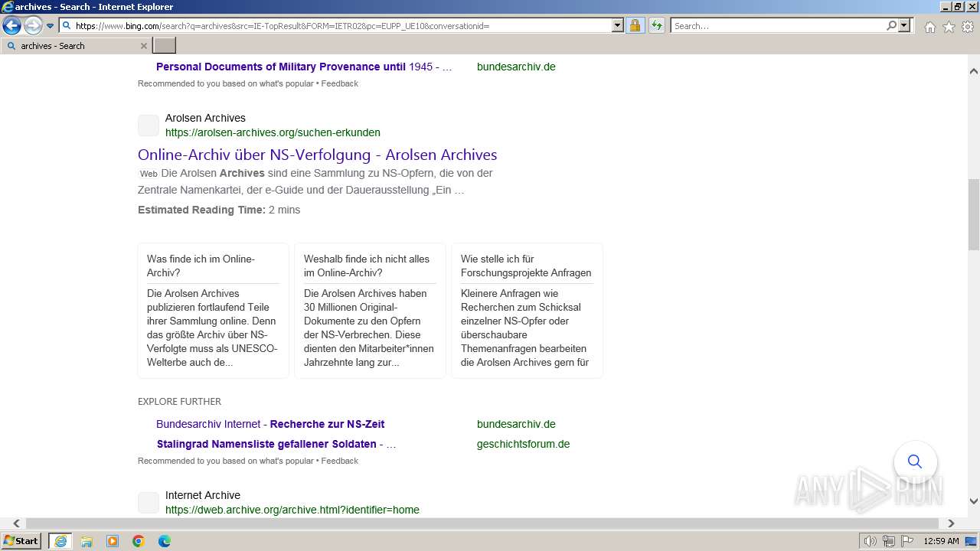Click geschichtsforum.de domain link
980x551 pixels.
pos(523,444)
